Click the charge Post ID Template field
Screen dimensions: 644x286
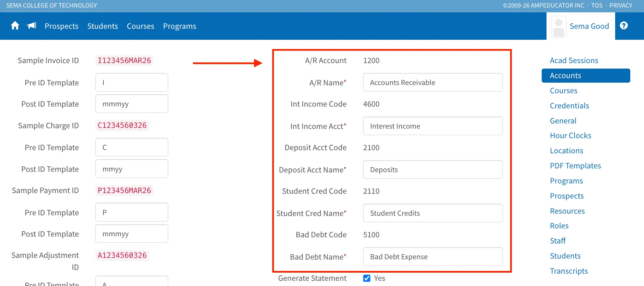click(132, 169)
